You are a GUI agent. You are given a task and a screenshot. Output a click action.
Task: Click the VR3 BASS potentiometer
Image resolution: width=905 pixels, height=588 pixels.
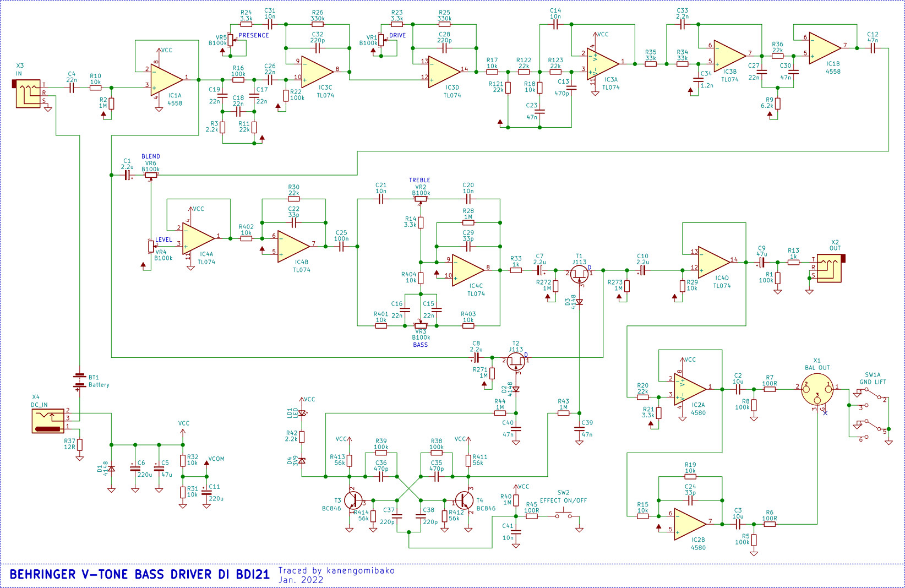coord(421,325)
